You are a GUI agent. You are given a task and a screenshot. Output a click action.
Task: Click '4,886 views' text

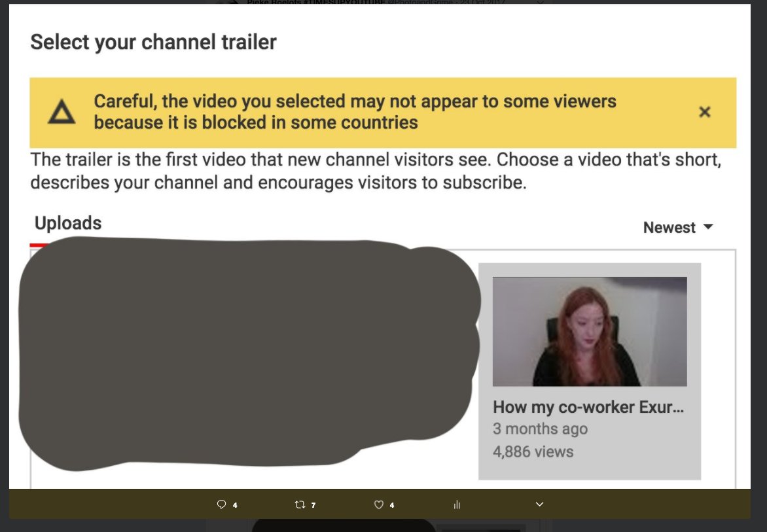[x=533, y=452]
